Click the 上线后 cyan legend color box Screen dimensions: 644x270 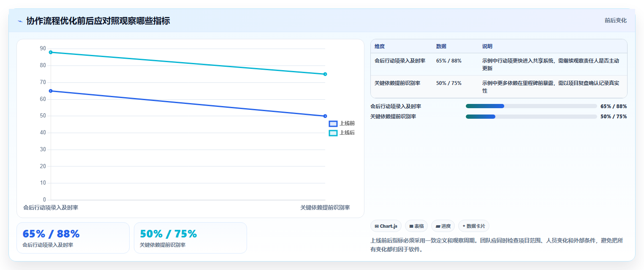(x=333, y=133)
